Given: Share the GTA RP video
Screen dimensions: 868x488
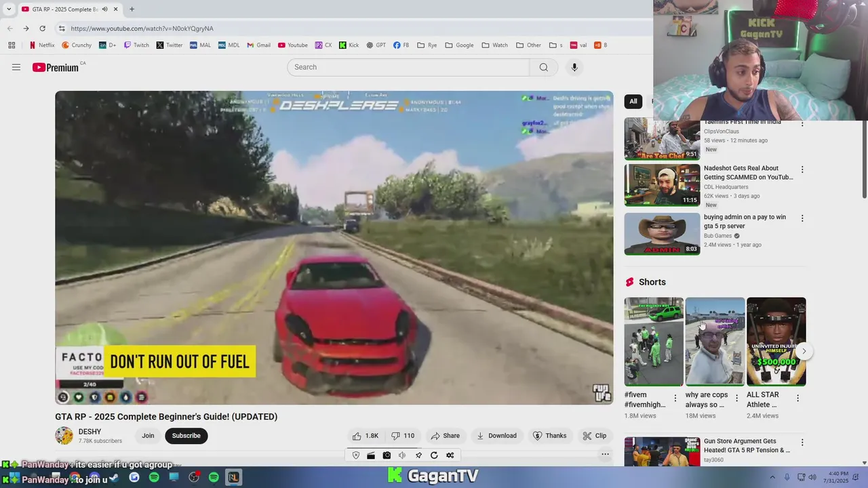Looking at the screenshot, I should click(x=445, y=436).
